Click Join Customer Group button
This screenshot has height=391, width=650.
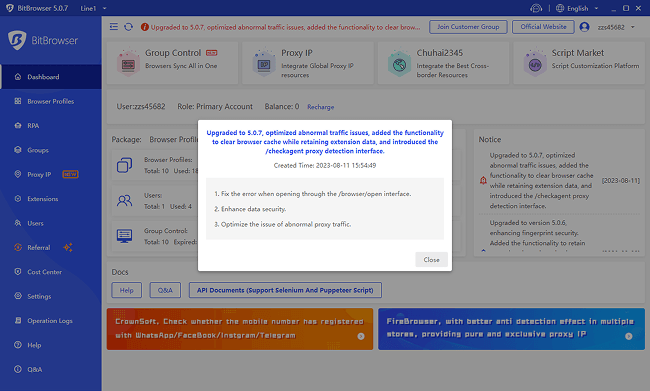[x=468, y=27]
